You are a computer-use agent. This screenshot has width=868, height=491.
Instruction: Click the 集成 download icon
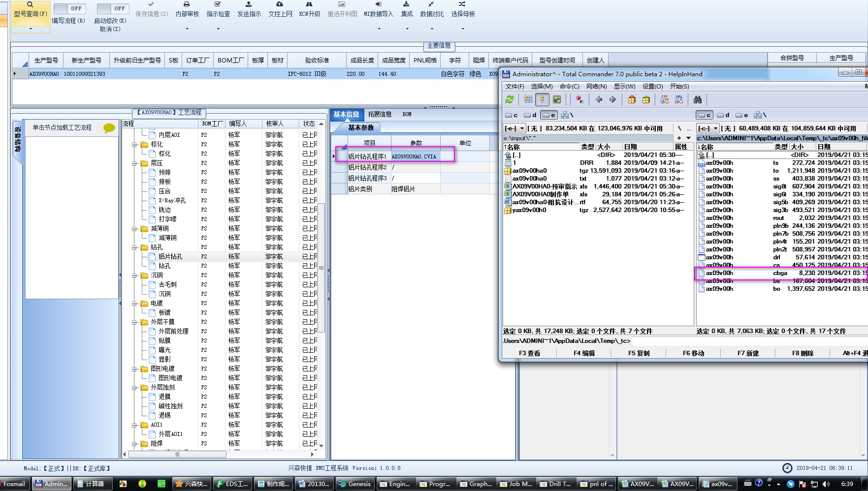coord(406,4)
